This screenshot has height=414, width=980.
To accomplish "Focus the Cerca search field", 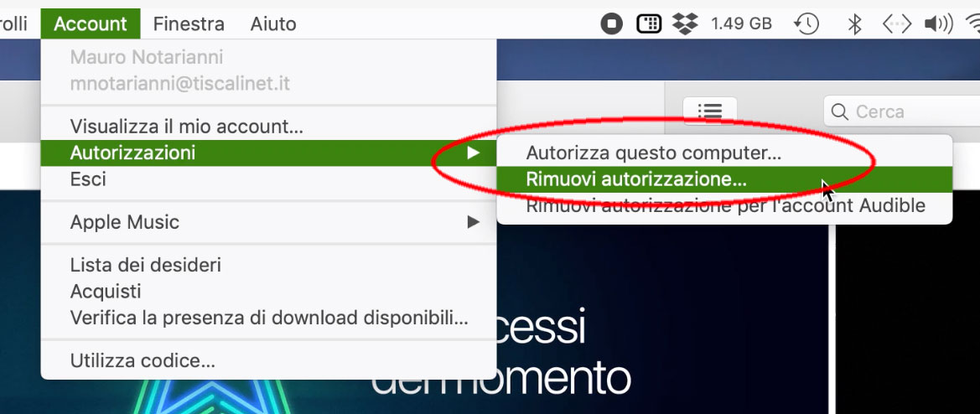I will 902,111.
